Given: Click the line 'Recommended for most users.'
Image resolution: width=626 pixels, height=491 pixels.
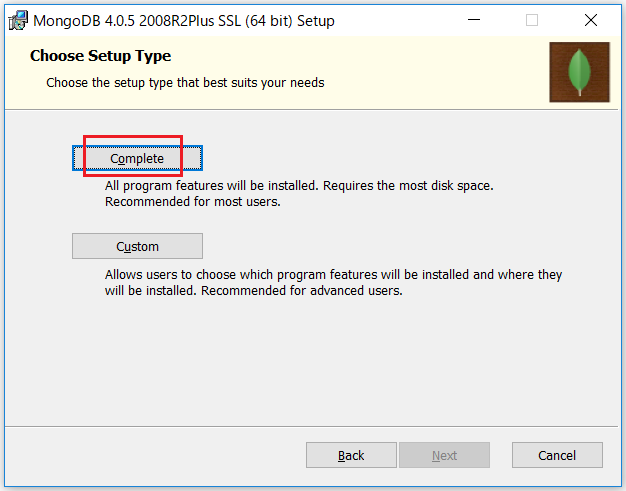Looking at the screenshot, I should (x=192, y=202).
